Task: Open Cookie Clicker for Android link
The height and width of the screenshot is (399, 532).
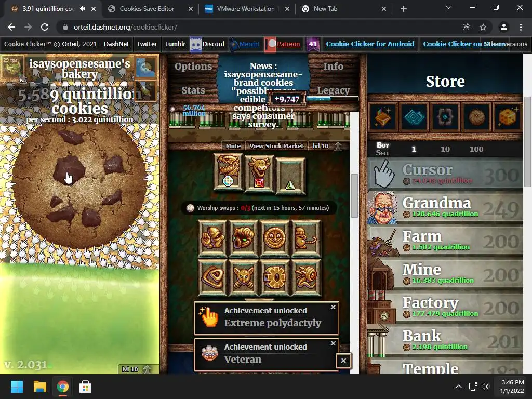Action: point(370,44)
